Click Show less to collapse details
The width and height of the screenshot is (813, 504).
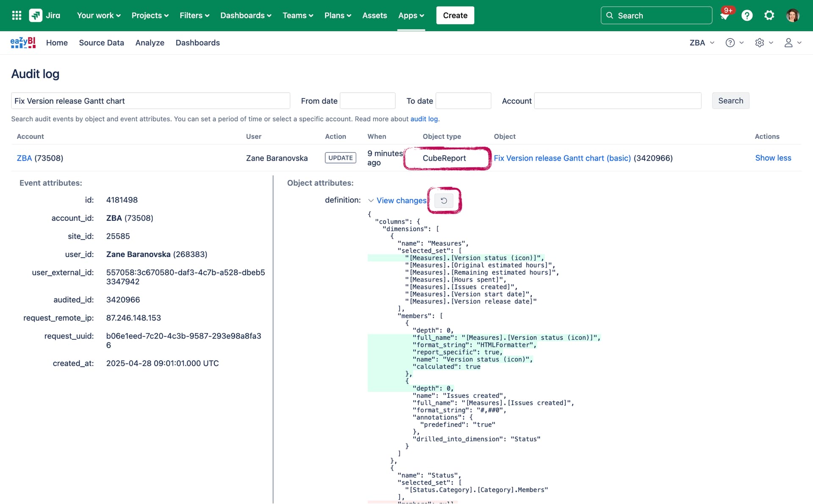[x=773, y=158]
